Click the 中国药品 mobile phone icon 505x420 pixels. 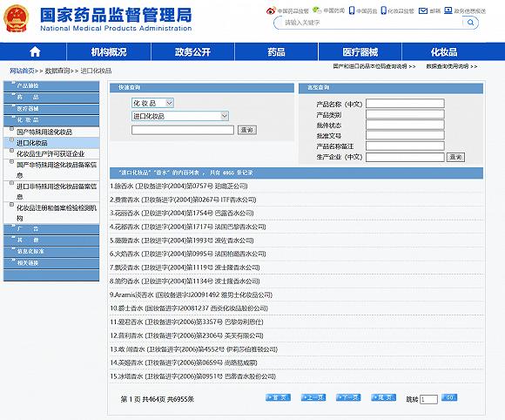[352, 10]
